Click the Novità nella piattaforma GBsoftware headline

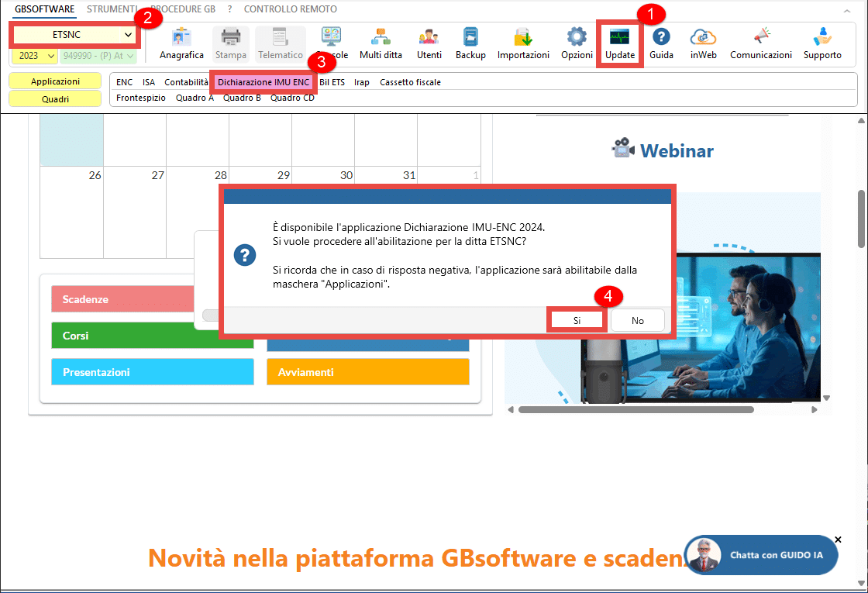[x=416, y=557]
